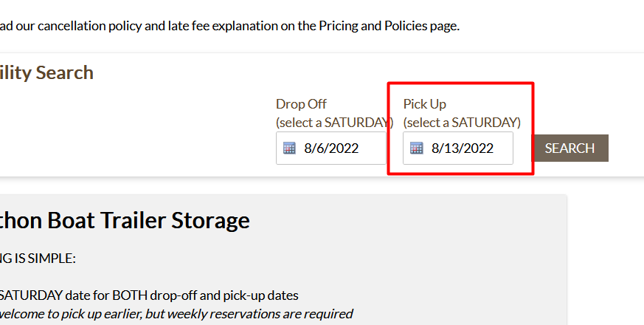
Task: Open the Pick Up calendar icon
Action: (417, 148)
